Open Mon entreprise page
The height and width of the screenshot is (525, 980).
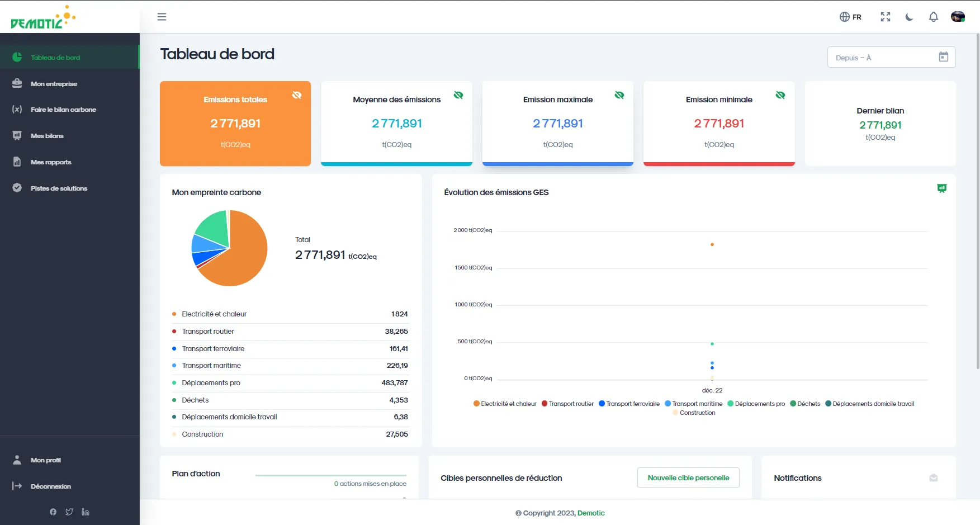tap(69, 83)
